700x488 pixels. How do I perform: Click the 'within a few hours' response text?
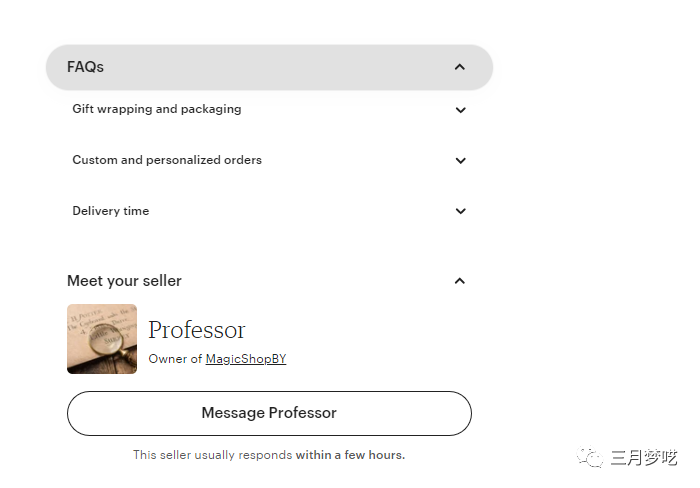[x=350, y=455]
